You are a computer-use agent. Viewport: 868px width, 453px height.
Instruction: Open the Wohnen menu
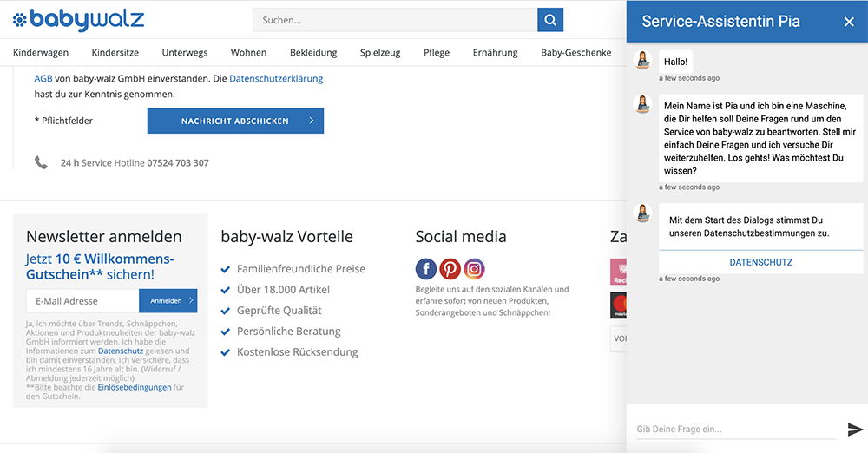pos(248,53)
